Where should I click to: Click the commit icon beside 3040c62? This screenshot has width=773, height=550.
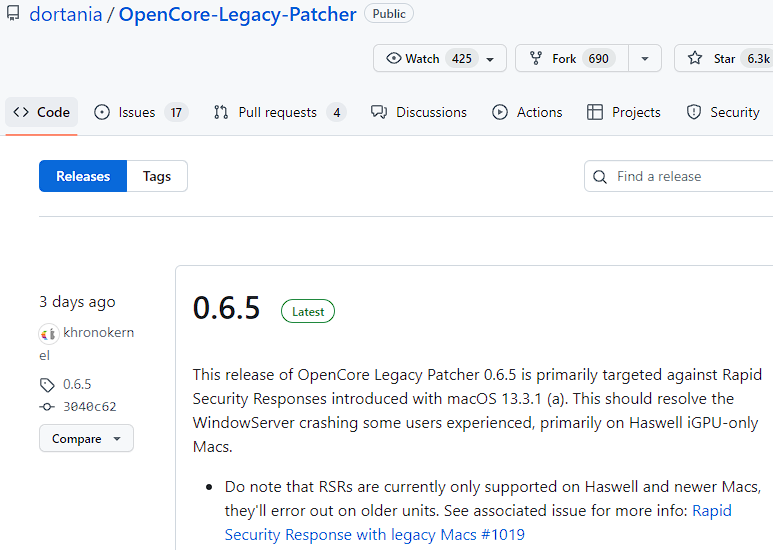tap(47, 407)
